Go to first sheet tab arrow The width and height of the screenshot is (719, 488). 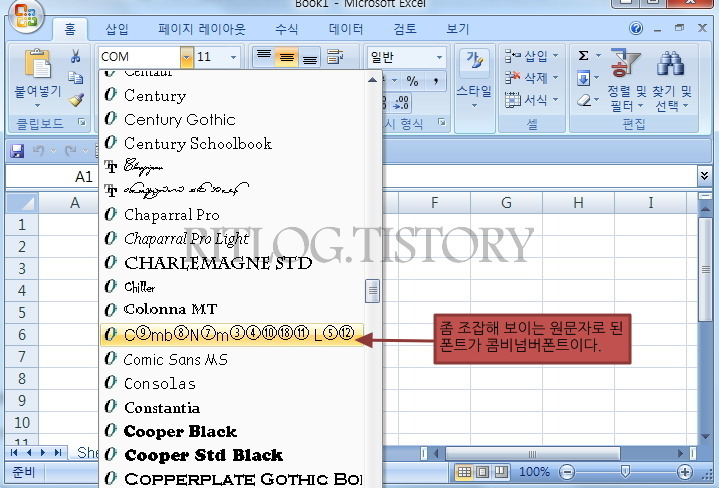14,453
